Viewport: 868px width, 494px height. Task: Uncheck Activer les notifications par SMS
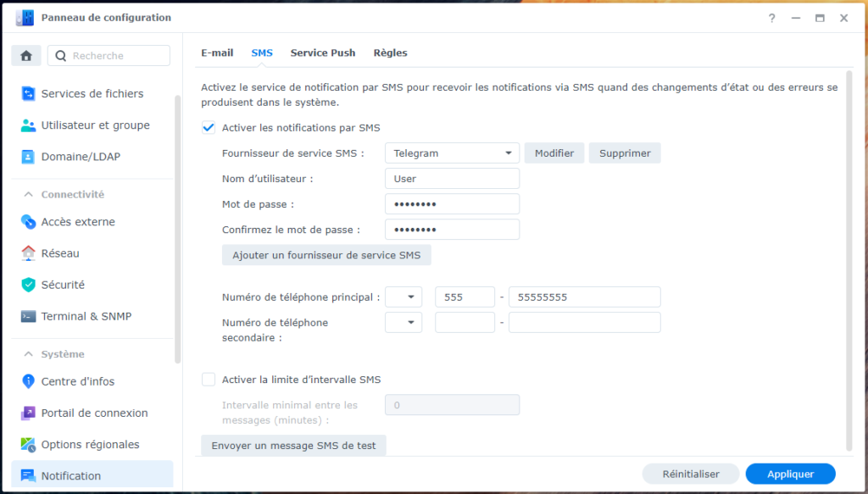209,128
